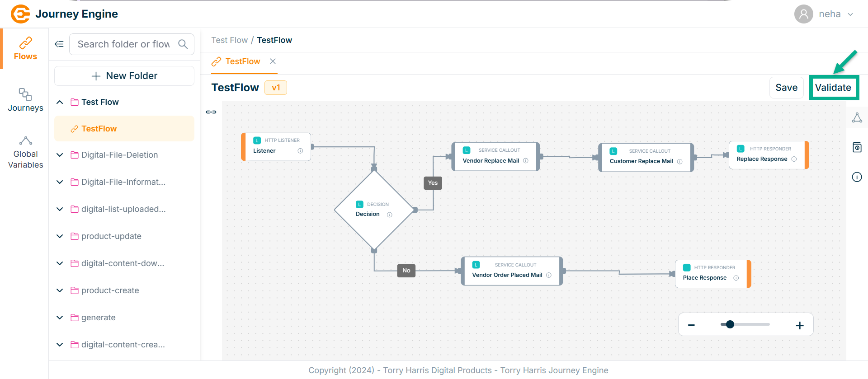Save the current flow
The height and width of the screenshot is (379, 868).
pos(786,88)
